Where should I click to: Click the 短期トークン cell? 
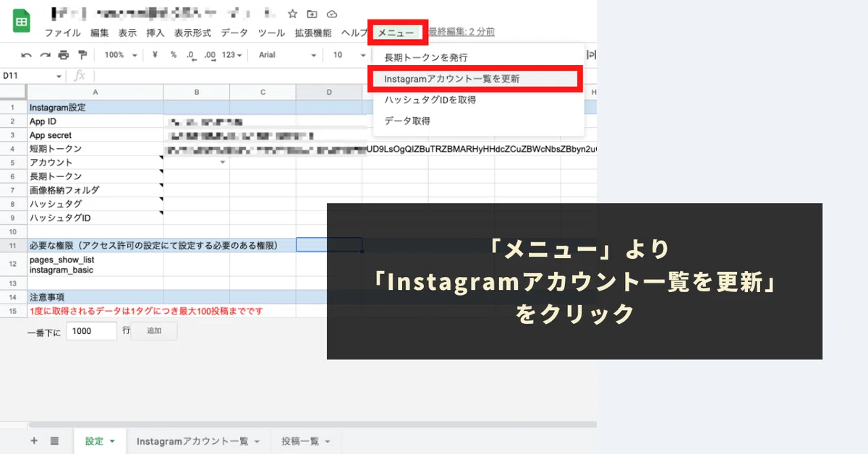pyautogui.click(x=95, y=149)
